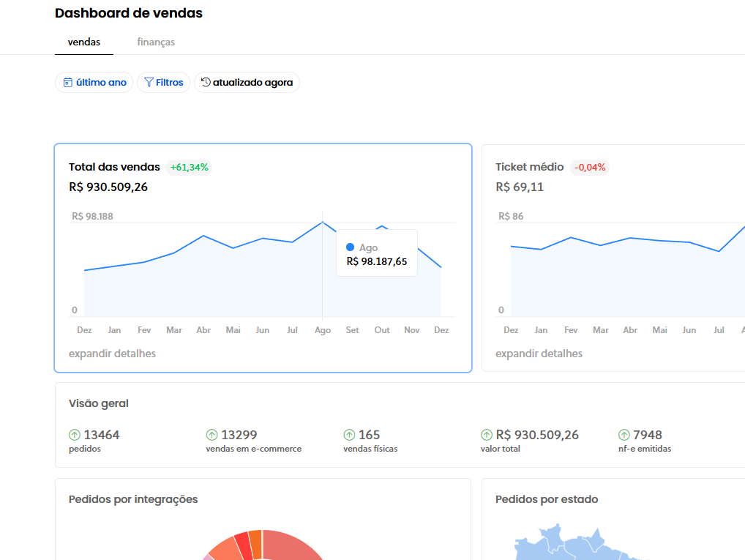The width and height of the screenshot is (745, 560).
Task: Select the Ago point on sales chart
Action: pyautogui.click(x=323, y=222)
